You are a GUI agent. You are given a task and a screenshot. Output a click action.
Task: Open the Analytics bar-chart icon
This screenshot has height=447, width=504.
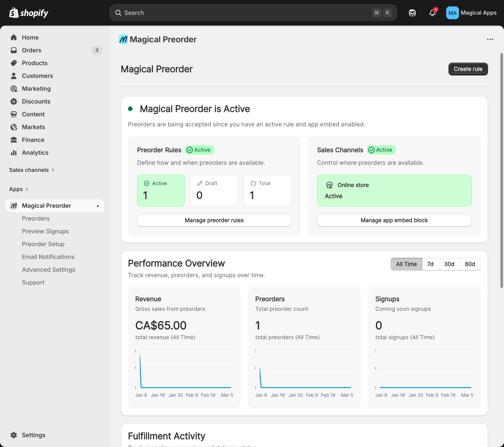tap(14, 152)
